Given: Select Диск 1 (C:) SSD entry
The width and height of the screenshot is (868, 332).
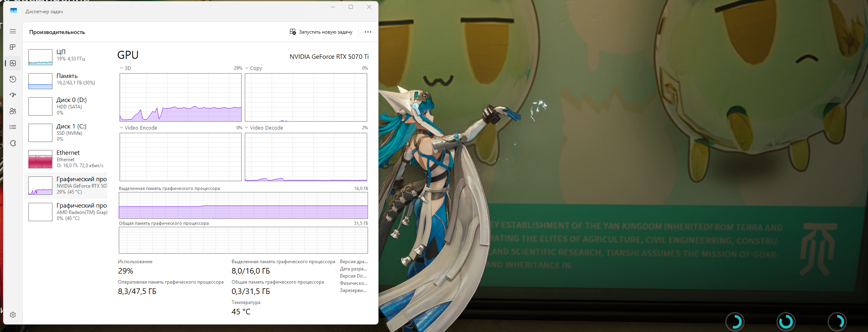Looking at the screenshot, I should pyautogui.click(x=66, y=132).
